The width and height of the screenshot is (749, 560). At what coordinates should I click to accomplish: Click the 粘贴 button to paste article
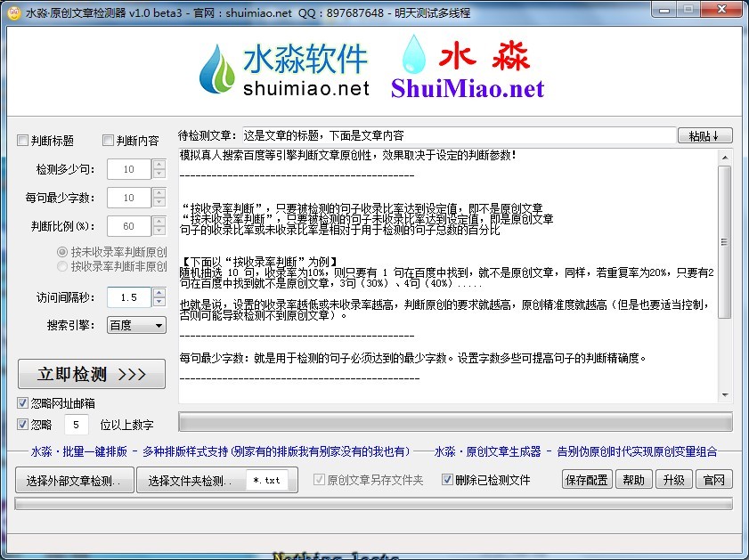704,135
